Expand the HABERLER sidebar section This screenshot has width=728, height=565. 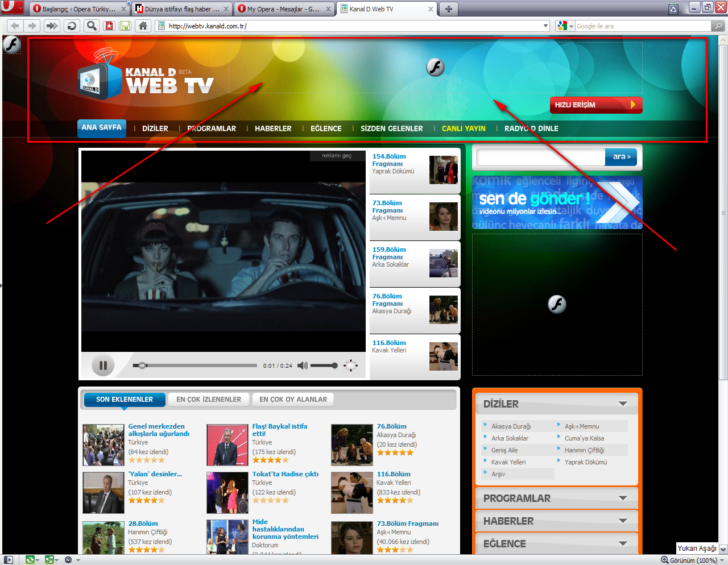pyautogui.click(x=557, y=521)
